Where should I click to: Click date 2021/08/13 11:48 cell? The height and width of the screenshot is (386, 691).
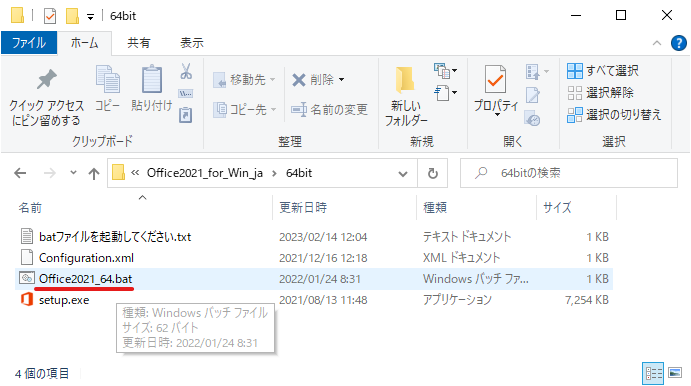323,300
